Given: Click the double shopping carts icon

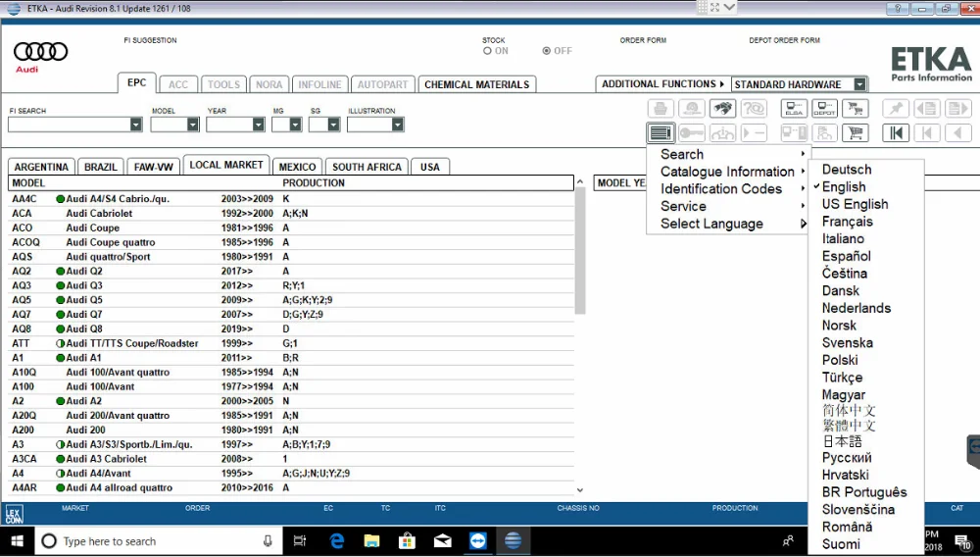Looking at the screenshot, I should [x=855, y=109].
